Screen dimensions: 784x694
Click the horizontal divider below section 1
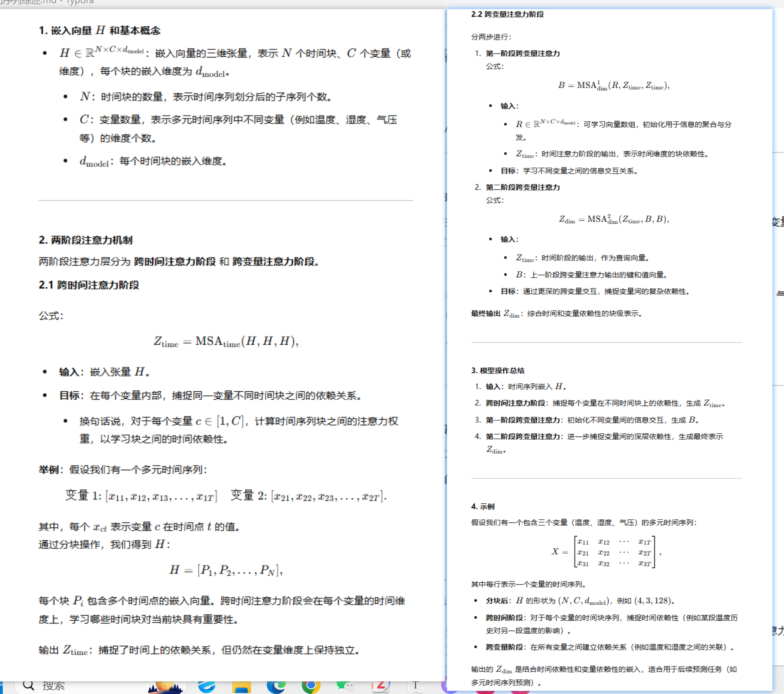226,200
